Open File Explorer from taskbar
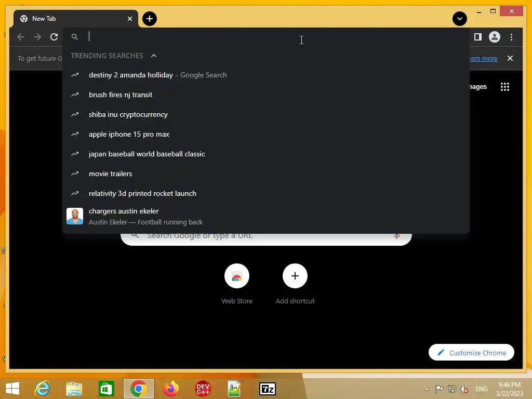532x399 pixels. coord(74,389)
